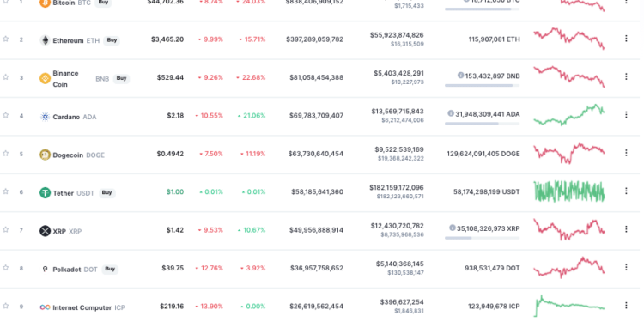Click the Binance Coin volume $5,403,428,291
The height and width of the screenshot is (322, 644).
398,73
